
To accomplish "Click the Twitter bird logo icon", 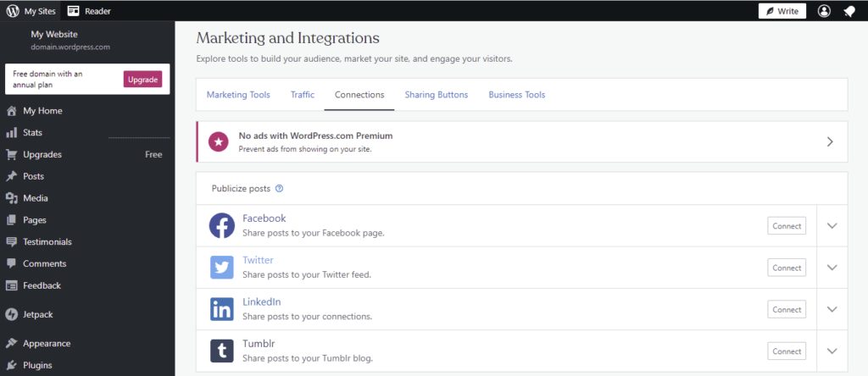I will 222,268.
